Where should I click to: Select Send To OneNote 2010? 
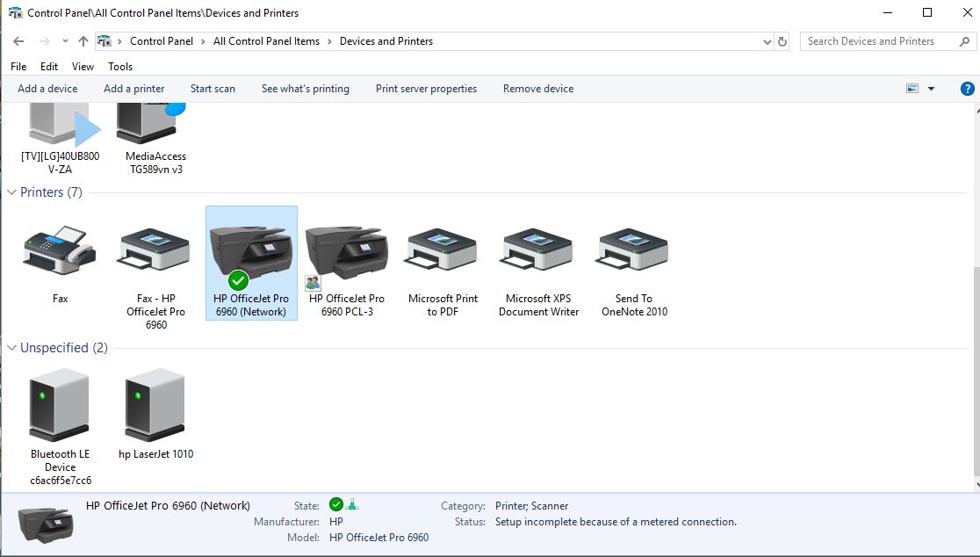pos(631,250)
